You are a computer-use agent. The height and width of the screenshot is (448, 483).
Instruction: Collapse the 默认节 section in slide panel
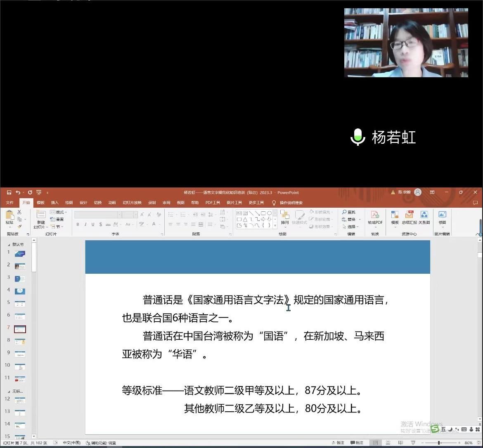9,244
